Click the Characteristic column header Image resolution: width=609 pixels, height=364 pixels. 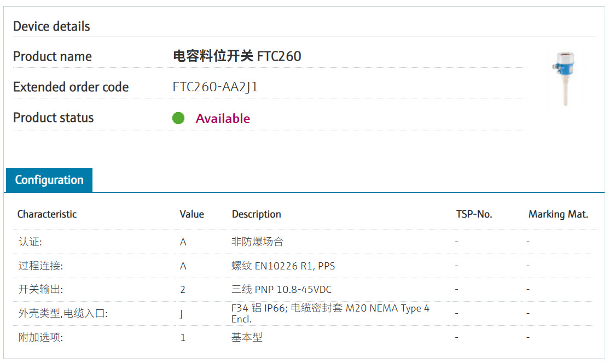point(47,214)
